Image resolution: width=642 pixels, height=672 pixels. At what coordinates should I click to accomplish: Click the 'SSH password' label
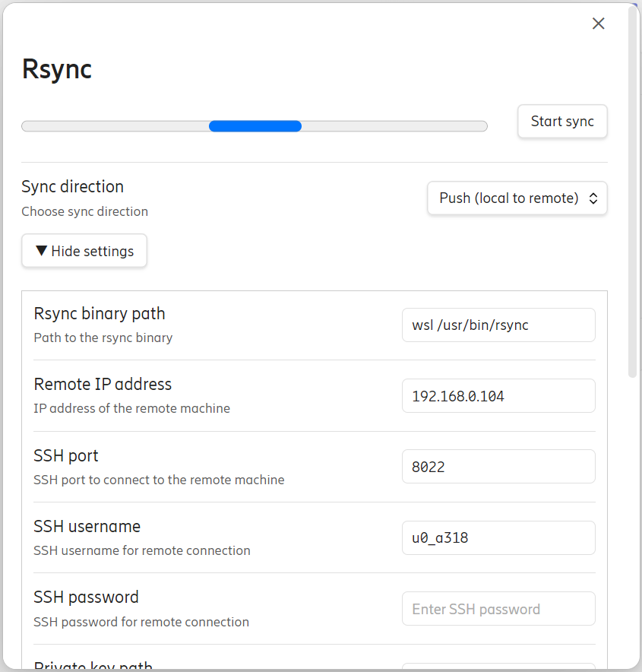click(x=86, y=597)
